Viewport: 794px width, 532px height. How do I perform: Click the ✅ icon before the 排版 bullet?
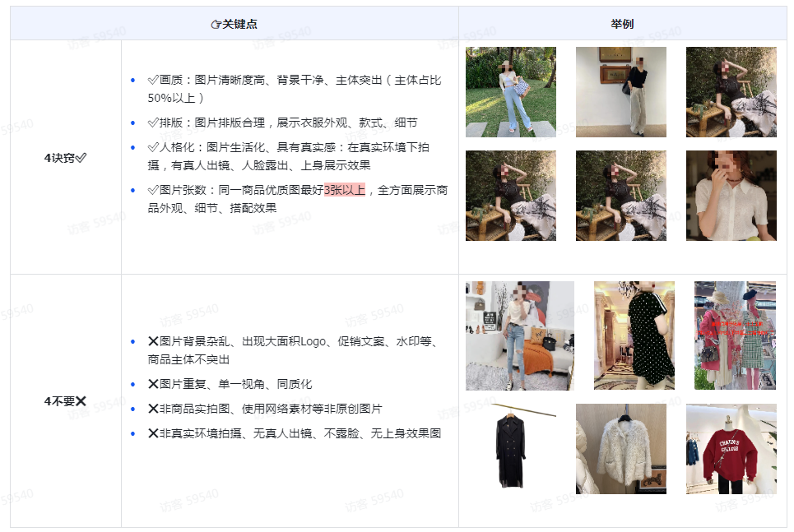coord(152,121)
